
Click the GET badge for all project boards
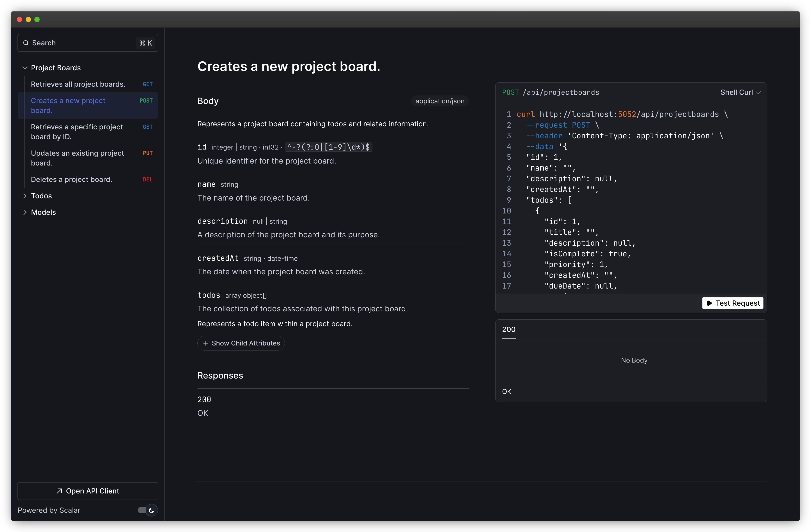tap(148, 84)
